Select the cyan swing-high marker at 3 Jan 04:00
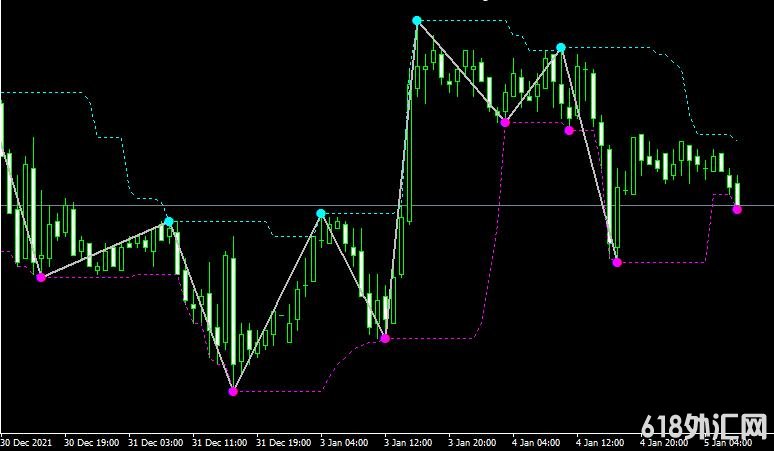The image size is (774, 451). click(321, 214)
